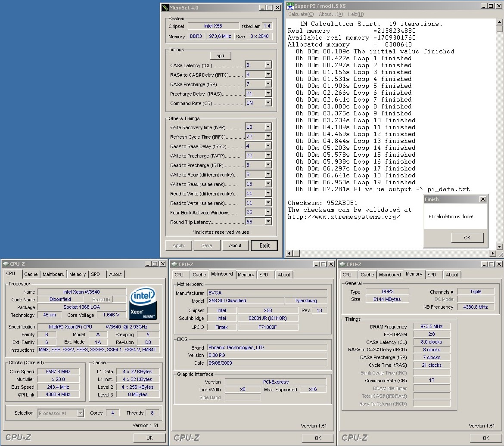Click OK in the PI calculation Finish dialog
The image size is (504, 446).
point(467,238)
